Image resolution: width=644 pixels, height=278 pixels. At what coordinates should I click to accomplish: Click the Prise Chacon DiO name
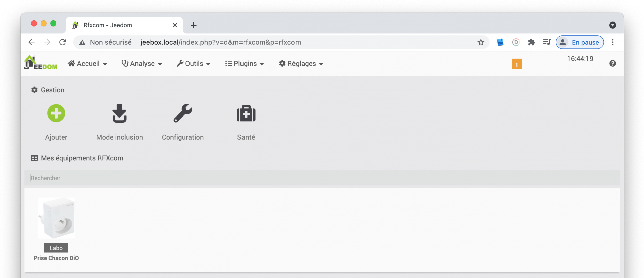(x=56, y=258)
